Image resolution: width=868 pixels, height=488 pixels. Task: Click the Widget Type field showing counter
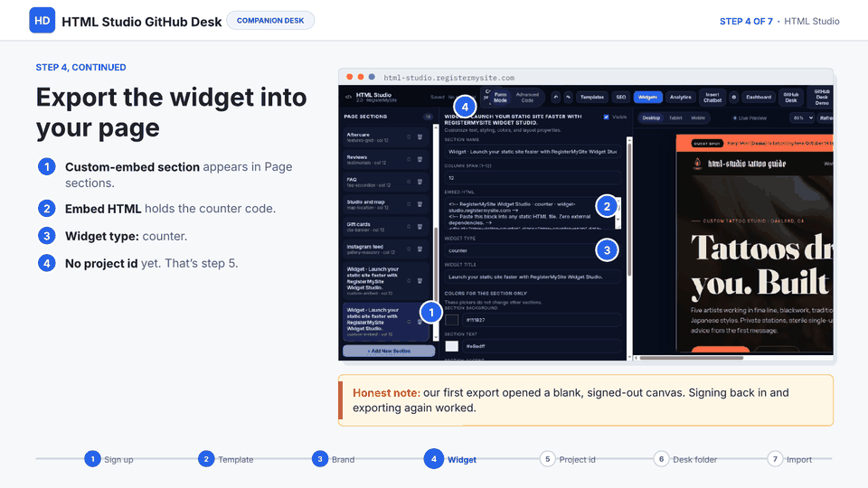533,250
